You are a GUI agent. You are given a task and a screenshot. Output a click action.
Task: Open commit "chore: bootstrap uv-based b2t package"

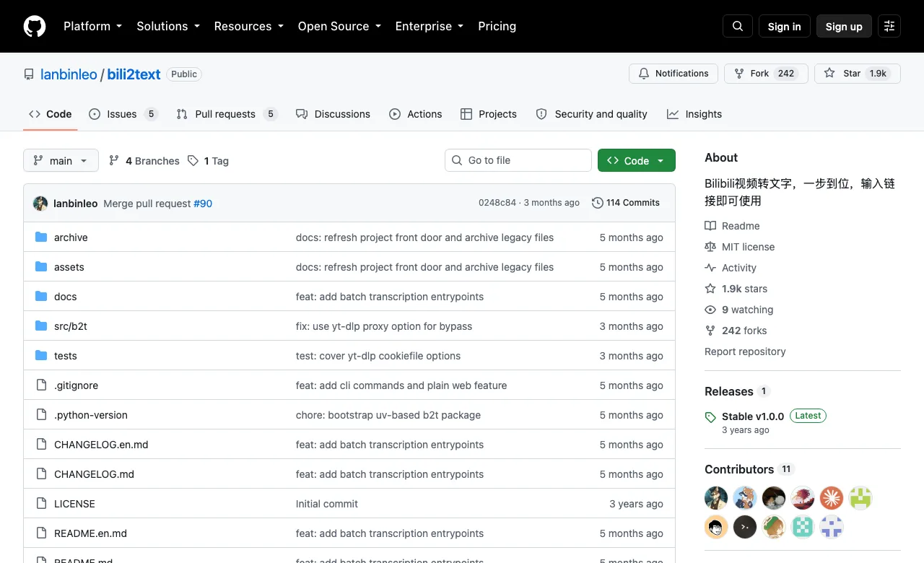388,415
